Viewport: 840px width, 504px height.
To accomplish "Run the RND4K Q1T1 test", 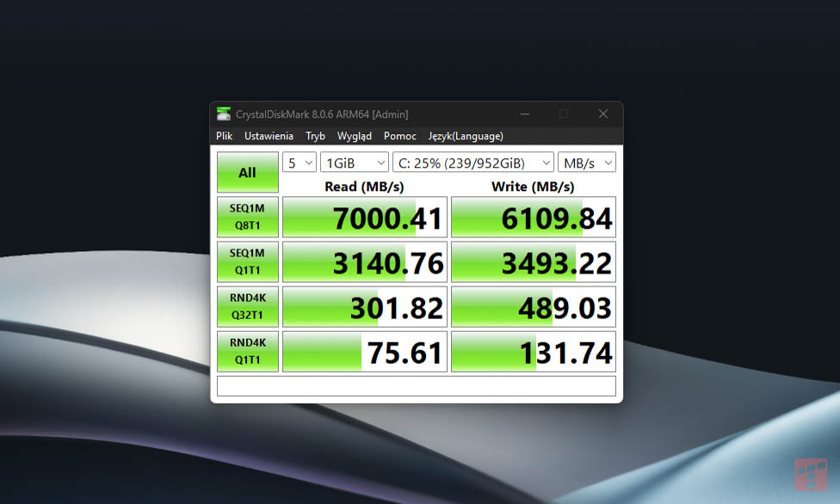I will 247,351.
